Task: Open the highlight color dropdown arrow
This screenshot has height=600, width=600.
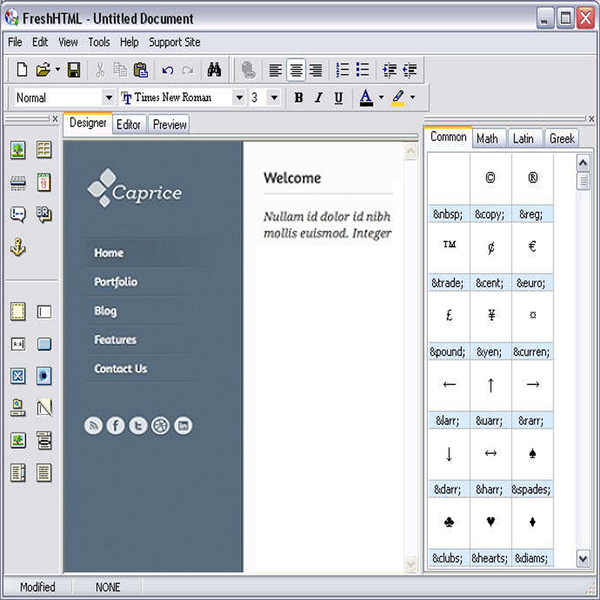Action: coord(412,97)
